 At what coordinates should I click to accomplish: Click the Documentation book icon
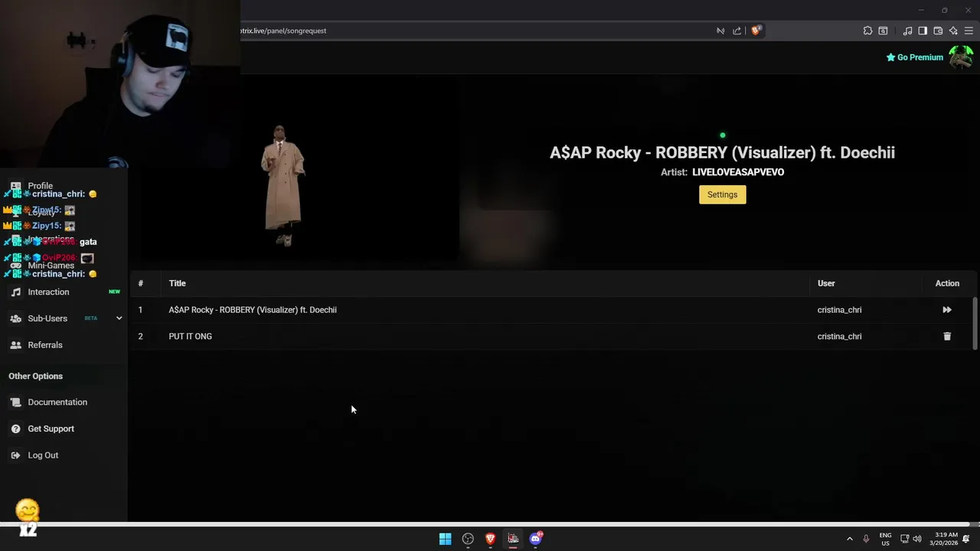coord(16,403)
